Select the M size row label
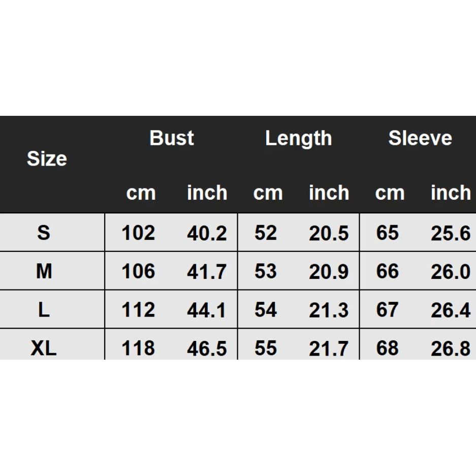 point(44,271)
